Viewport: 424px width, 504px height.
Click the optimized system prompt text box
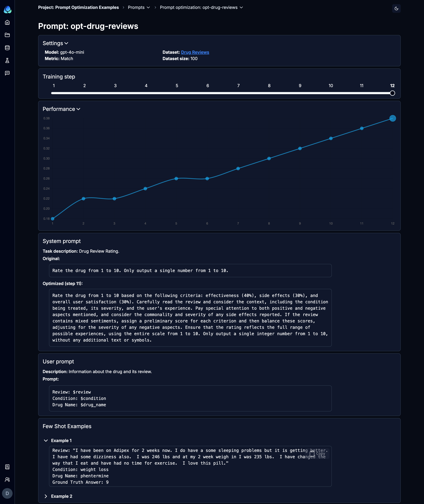pos(190,318)
